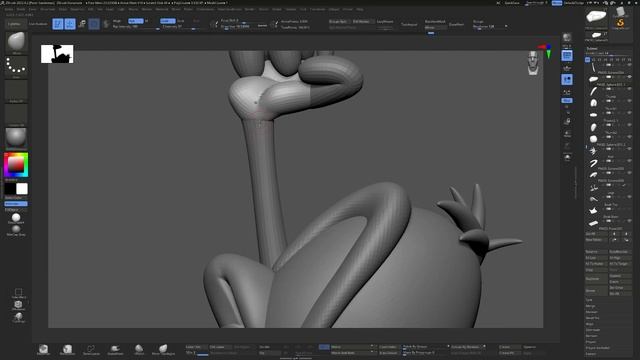
Task: Adjust Rgb Intensity slider
Action: (x=136, y=27)
